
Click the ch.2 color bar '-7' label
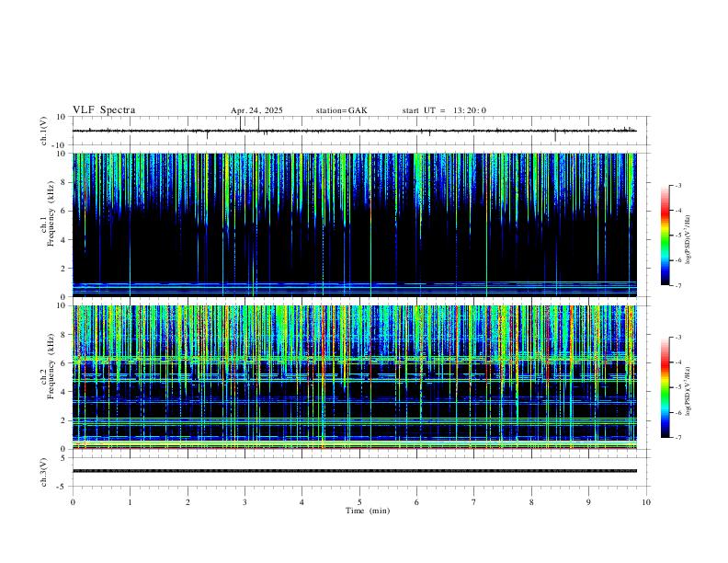677,438
